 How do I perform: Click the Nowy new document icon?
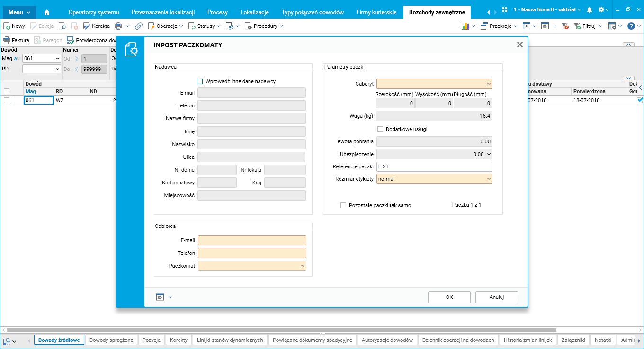coord(7,26)
